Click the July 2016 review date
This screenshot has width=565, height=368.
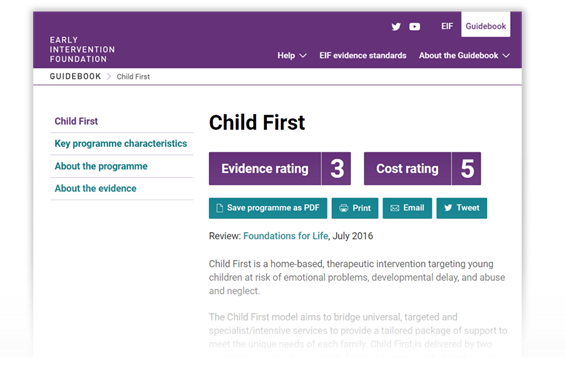pyautogui.click(x=353, y=236)
